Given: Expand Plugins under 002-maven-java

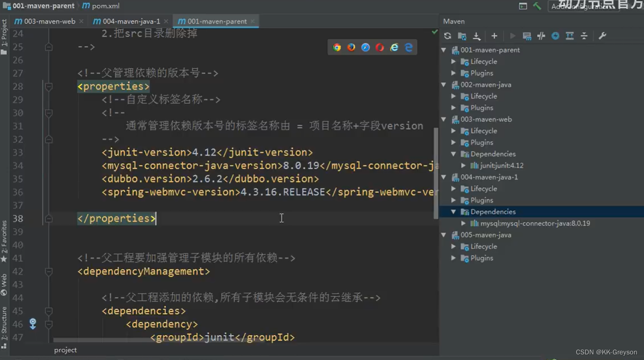Looking at the screenshot, I should click(454, 108).
